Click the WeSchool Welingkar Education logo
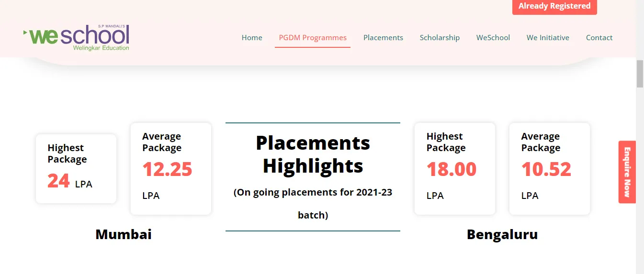This screenshot has height=274, width=644. point(76,38)
